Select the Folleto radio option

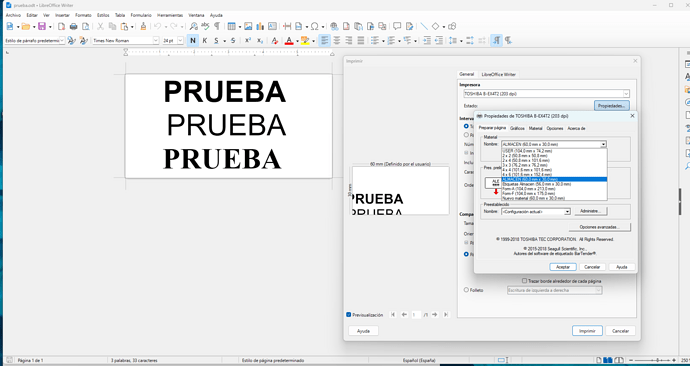pos(466,290)
